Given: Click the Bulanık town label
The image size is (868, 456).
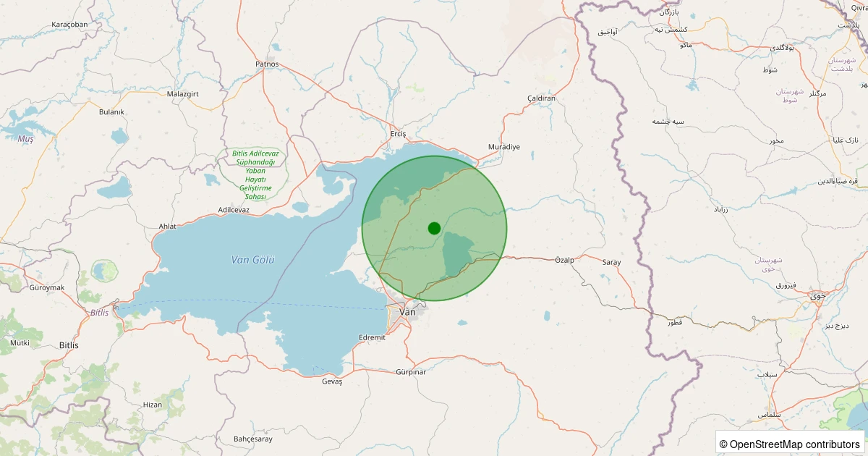Looking at the screenshot, I should pyautogui.click(x=111, y=111).
